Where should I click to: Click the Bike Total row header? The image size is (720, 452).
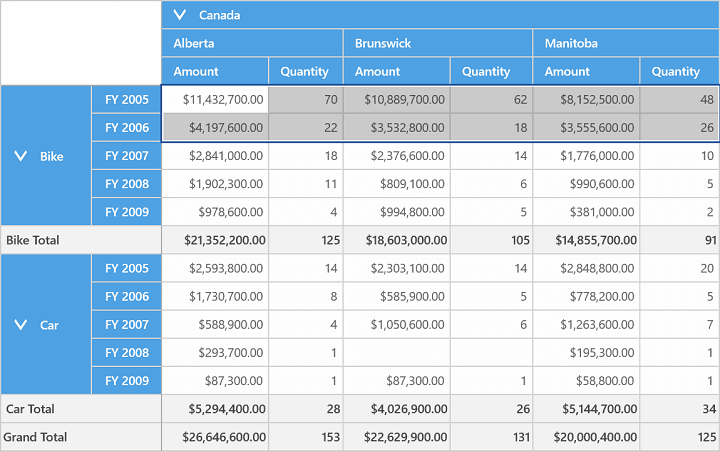pyautogui.click(x=81, y=240)
